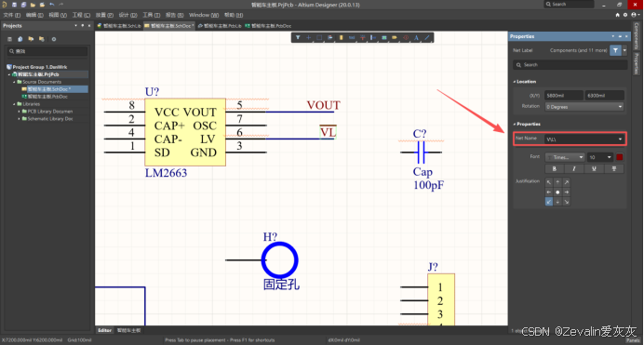Toggle the Properties panel filter button
This screenshot has height=345, width=644.
615,50
